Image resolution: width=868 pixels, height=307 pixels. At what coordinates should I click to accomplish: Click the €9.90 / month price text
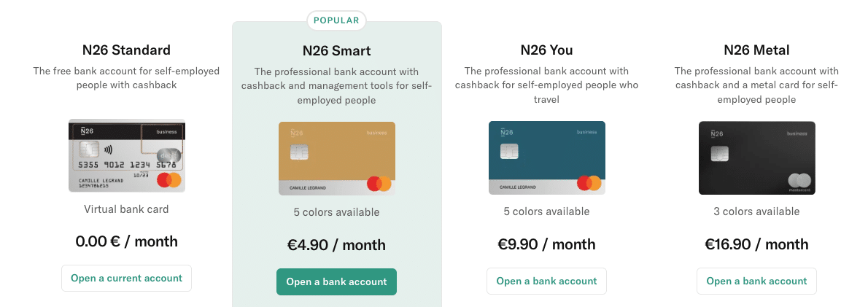point(547,244)
